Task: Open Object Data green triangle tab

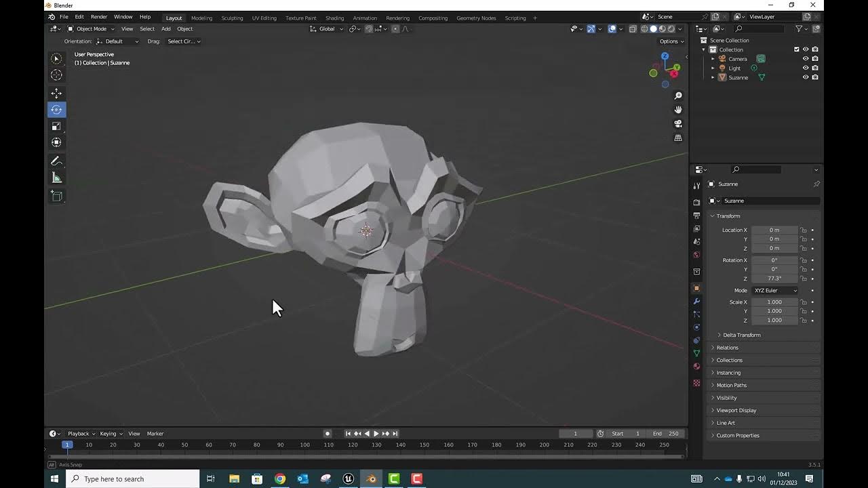Action: [696, 353]
